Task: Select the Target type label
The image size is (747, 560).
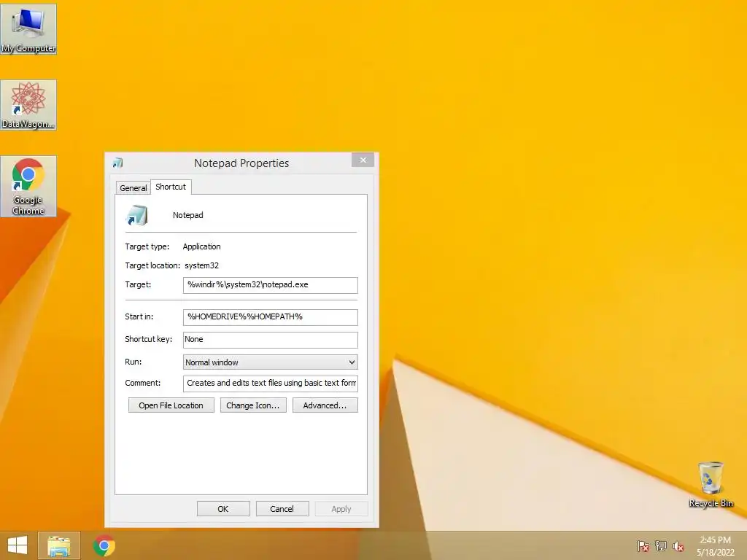Action: tap(147, 246)
